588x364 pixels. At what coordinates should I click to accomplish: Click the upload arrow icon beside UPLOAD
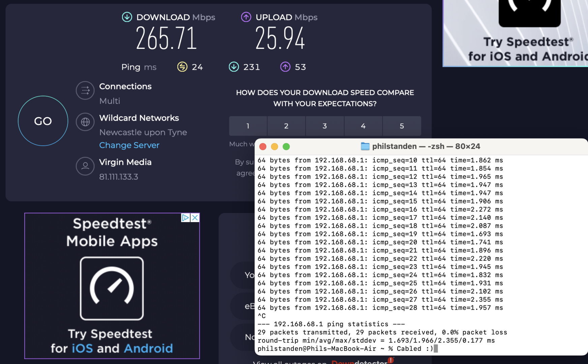pos(246,17)
